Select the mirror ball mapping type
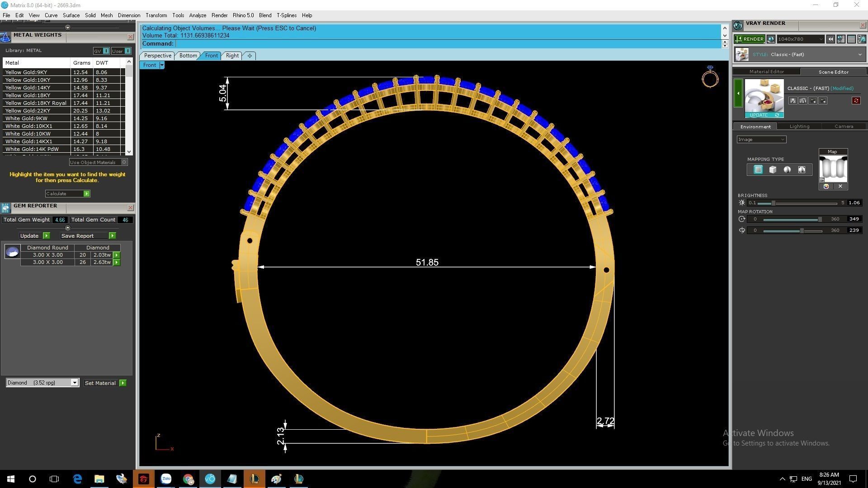 pos(802,170)
